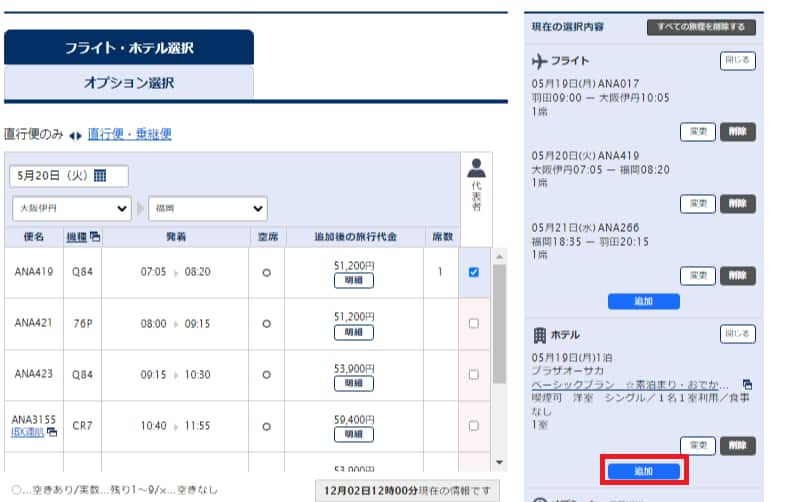Click the 直行便・乗継便 link
Viewport: 801px width, 502px height.
click(129, 134)
